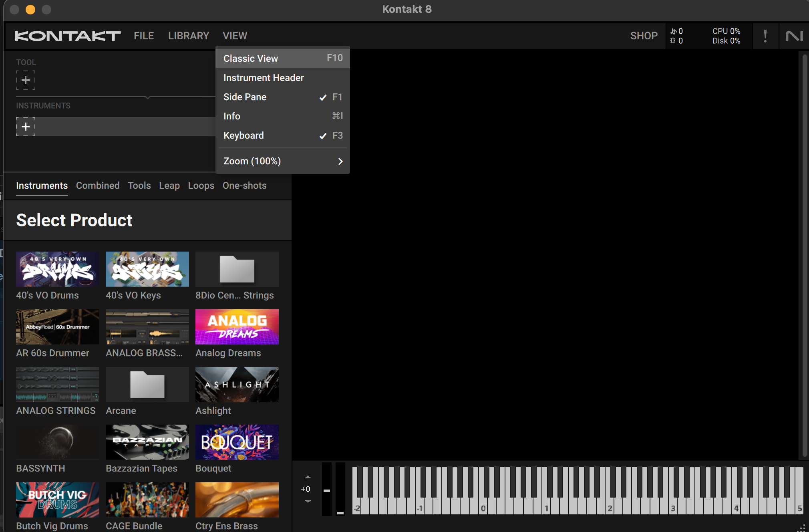Click the SHOP button in toolbar

[x=644, y=36]
